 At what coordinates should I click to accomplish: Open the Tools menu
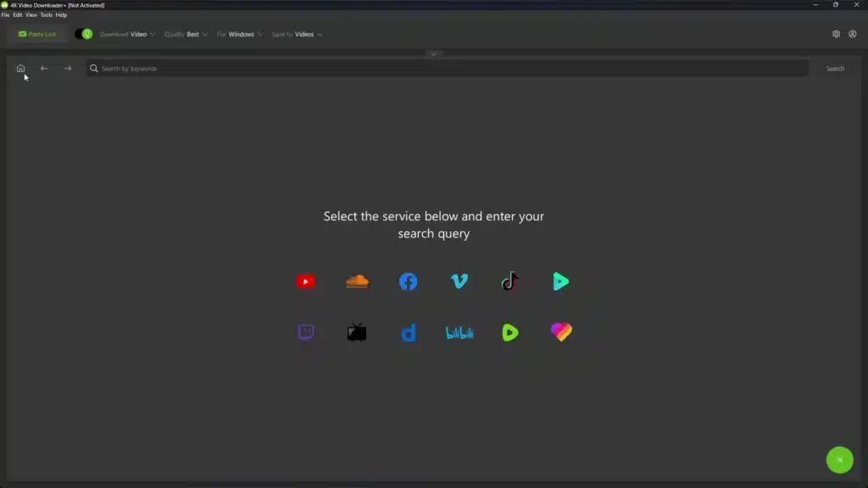(46, 15)
